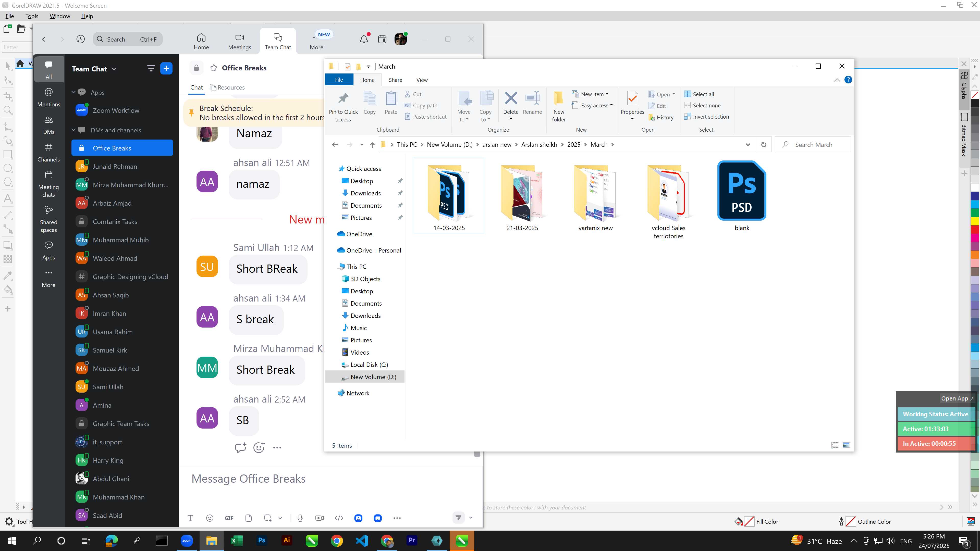Click Invert selection in ribbon
This screenshot has width=980, height=551.
(x=706, y=117)
